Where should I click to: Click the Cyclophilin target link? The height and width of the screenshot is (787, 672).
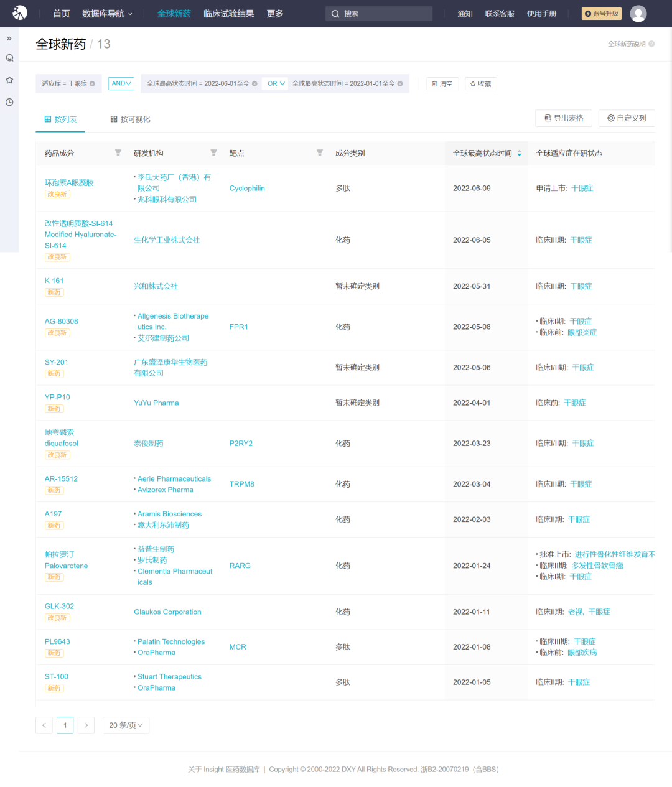coord(247,189)
